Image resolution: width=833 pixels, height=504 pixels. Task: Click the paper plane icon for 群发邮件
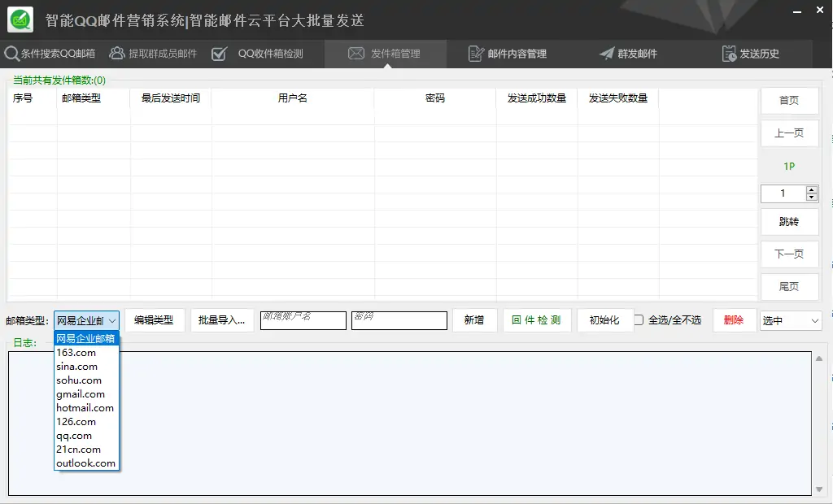(607, 53)
